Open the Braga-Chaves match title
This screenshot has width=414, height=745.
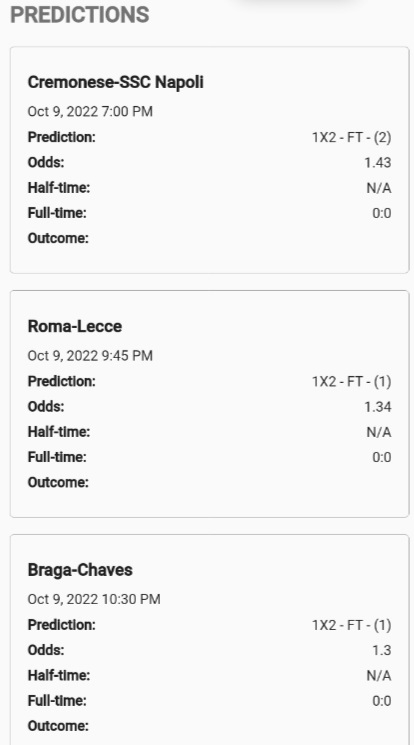(x=80, y=570)
